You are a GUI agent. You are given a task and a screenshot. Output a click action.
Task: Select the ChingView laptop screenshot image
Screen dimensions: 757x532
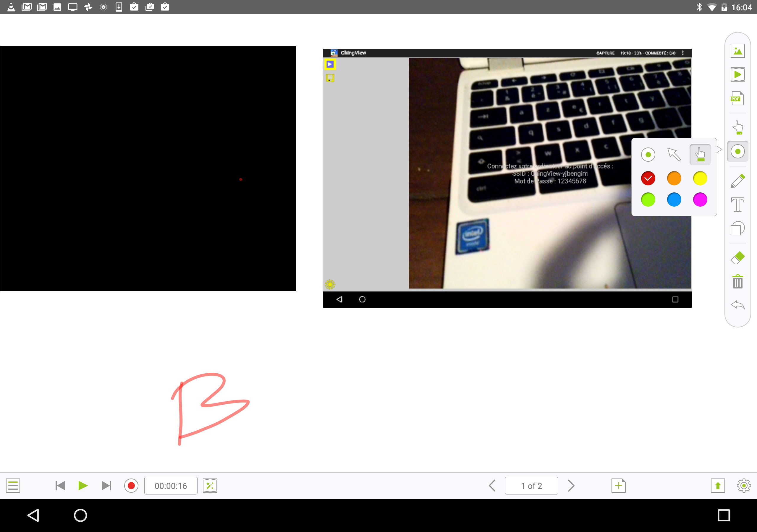click(x=507, y=178)
